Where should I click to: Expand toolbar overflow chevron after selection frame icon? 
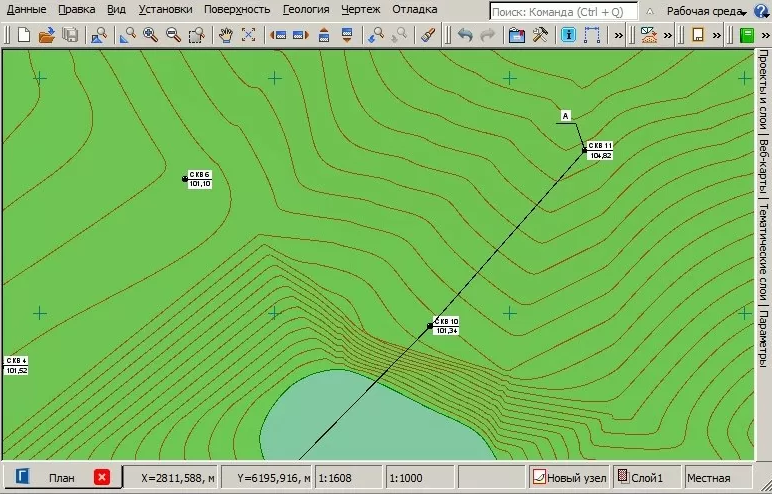(618, 34)
